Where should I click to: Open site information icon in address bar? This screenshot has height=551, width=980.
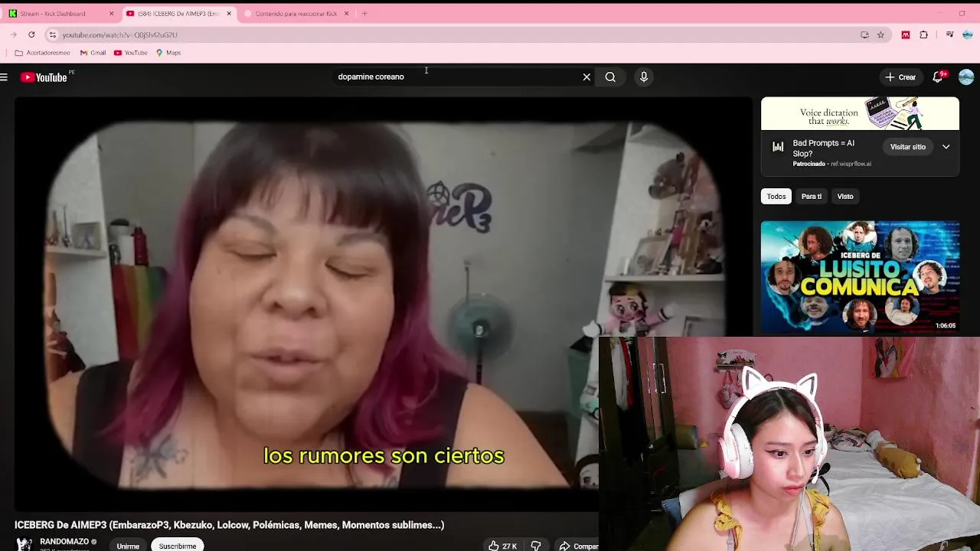pyautogui.click(x=52, y=34)
